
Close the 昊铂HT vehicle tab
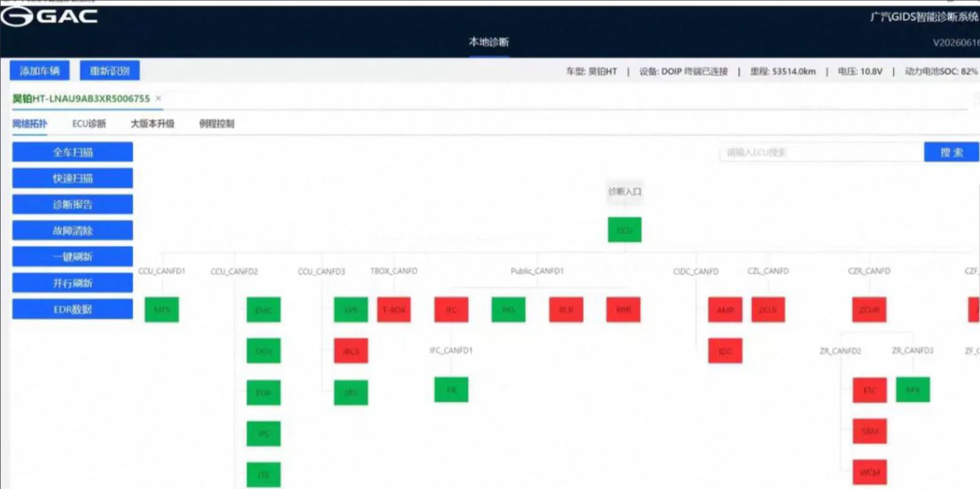158,98
